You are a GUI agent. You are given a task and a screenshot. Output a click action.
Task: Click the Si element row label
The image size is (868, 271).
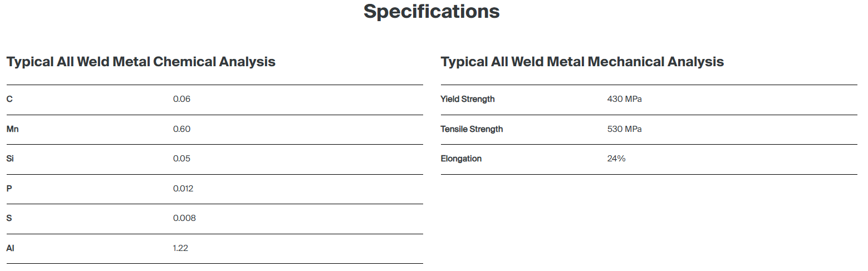point(9,159)
